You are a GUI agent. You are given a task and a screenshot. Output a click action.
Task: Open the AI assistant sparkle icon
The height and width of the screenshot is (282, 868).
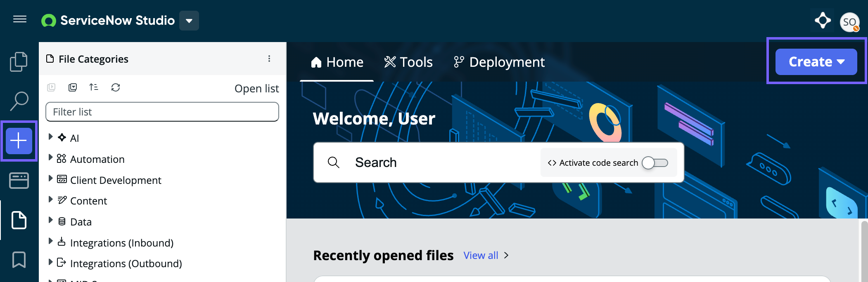823,21
